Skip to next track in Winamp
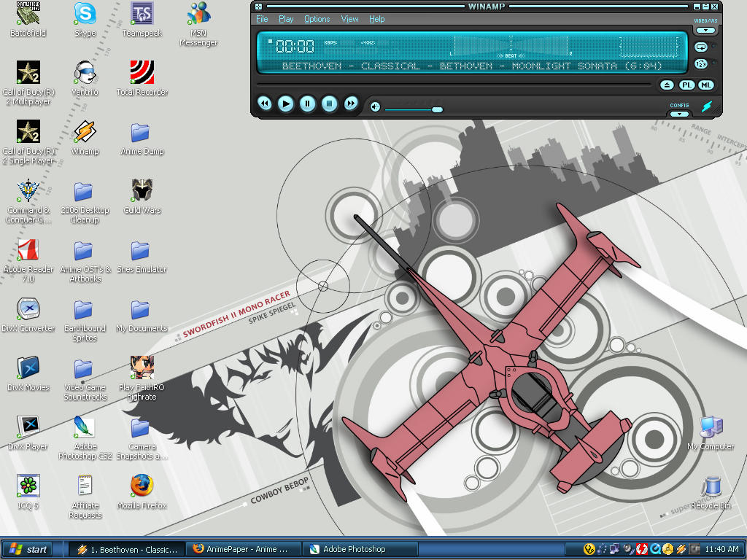This screenshot has height=560, width=747. 351,103
